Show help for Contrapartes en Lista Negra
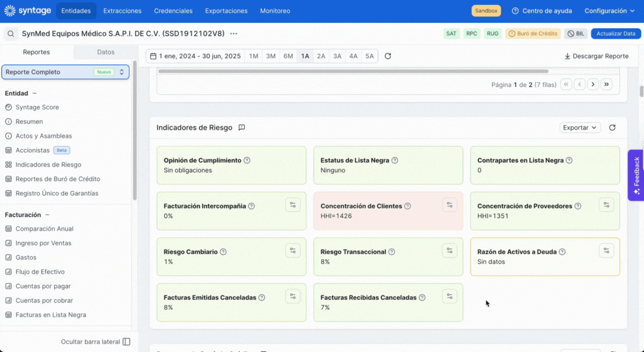 570,160
